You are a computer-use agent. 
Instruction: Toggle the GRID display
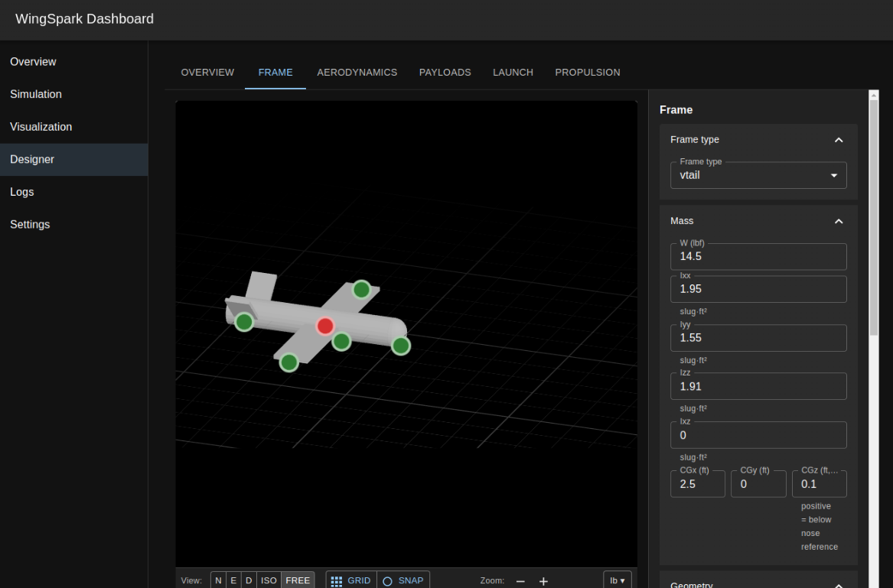click(x=350, y=580)
